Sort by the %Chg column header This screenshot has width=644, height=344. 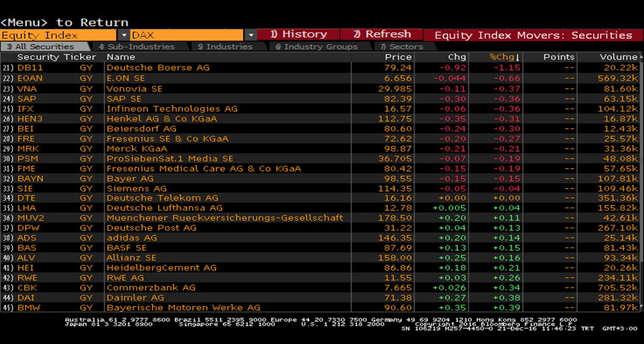point(505,57)
